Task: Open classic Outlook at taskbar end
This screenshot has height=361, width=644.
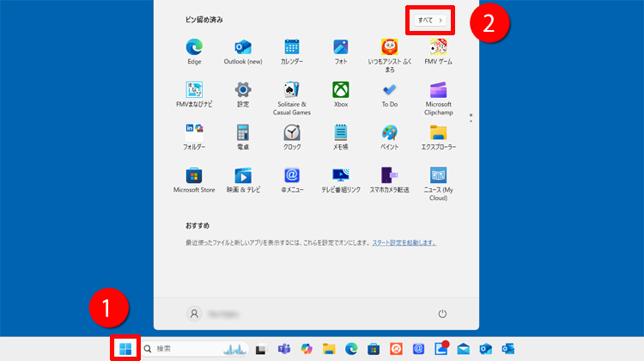Action: (508, 349)
